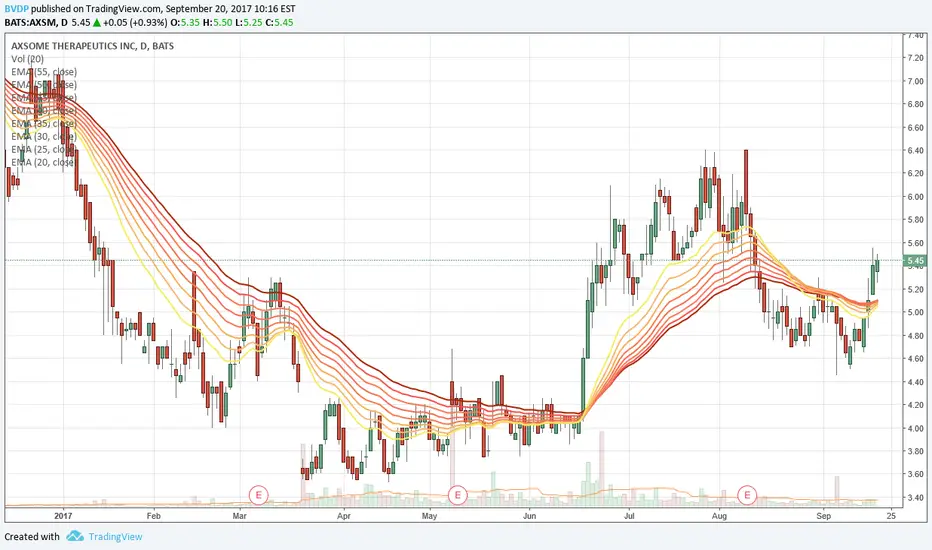Select the EMA (20, close) legend entry

click(x=44, y=162)
